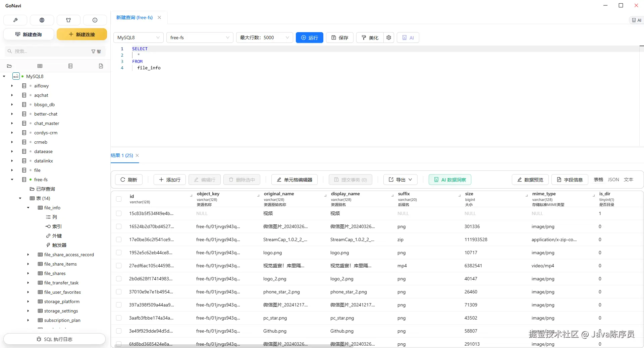
Task: Click the info circle icon
Action: [x=95, y=20]
